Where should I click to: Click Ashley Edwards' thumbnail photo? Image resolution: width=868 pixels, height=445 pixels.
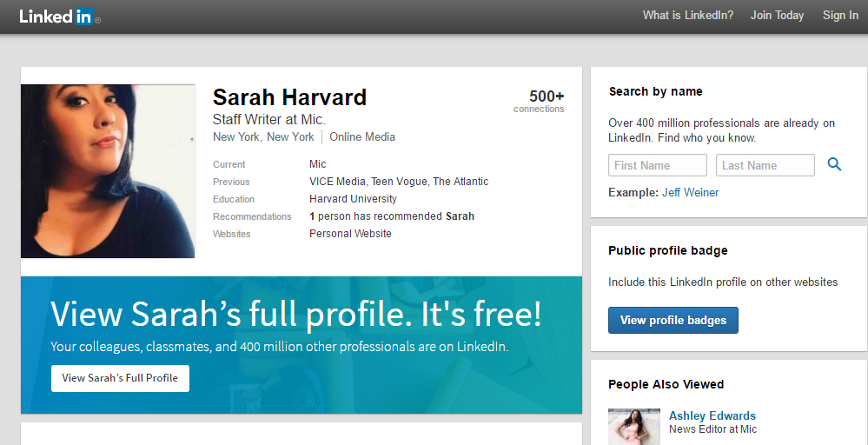633,427
